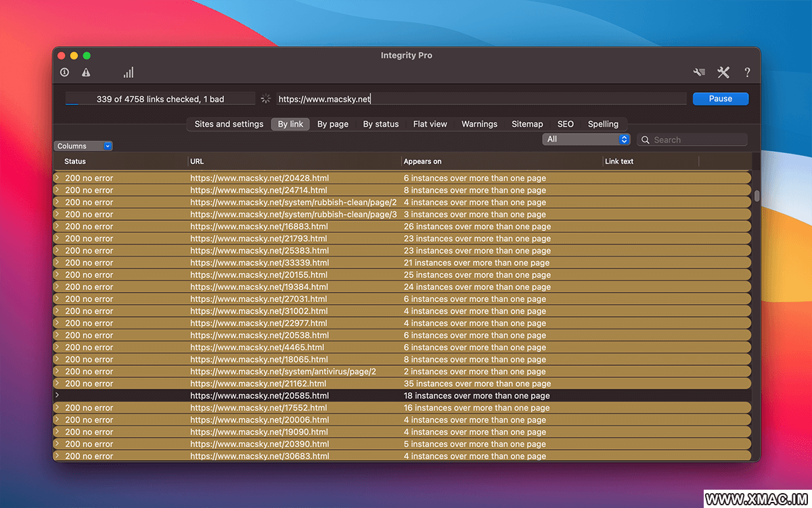Click "26 instances over more than one page"
Image resolution: width=812 pixels, height=508 pixels.
477,226
